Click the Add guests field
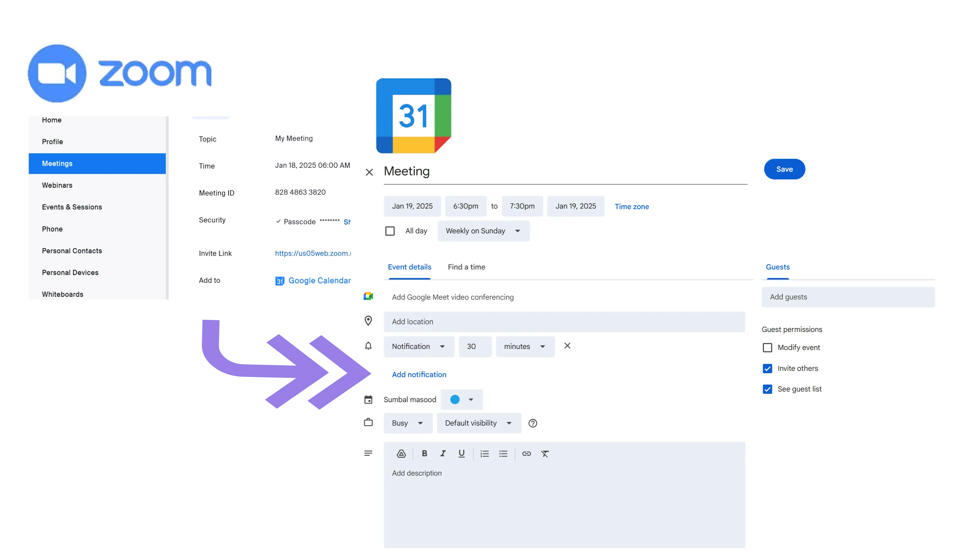The width and height of the screenshot is (980, 558). [x=848, y=297]
